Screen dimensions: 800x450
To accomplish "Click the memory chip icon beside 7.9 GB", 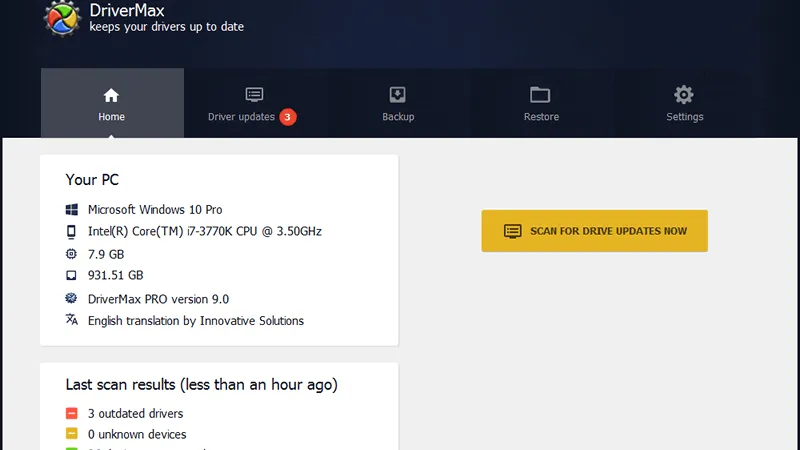I will 72,254.
